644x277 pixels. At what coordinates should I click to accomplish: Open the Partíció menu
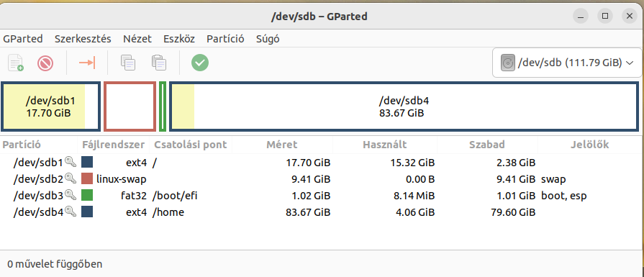point(225,39)
